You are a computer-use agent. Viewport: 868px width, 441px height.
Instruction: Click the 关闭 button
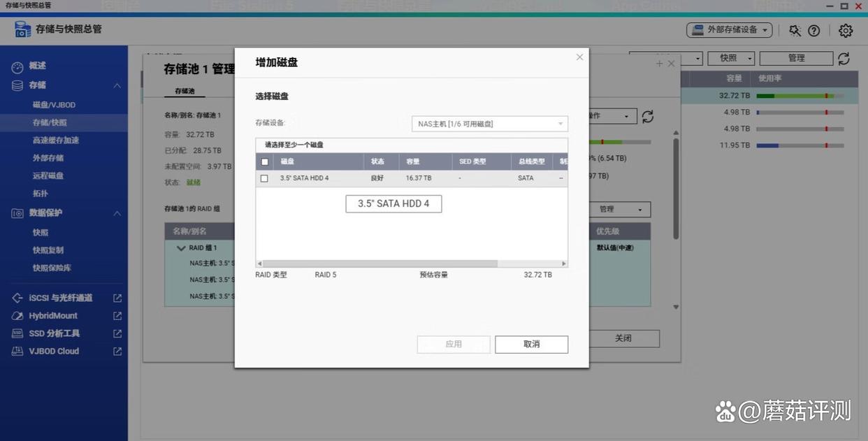(x=623, y=338)
